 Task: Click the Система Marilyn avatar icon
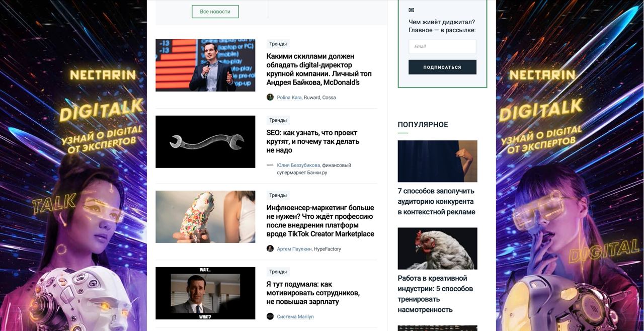point(270,316)
